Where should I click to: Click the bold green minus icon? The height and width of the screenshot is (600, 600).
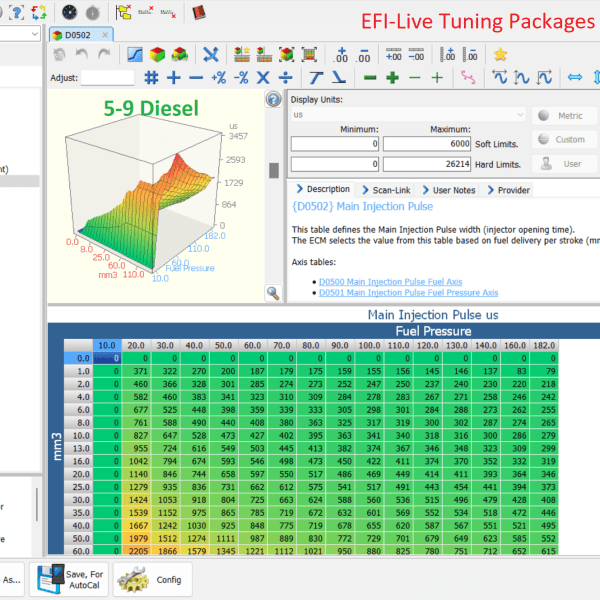pyautogui.click(x=370, y=78)
